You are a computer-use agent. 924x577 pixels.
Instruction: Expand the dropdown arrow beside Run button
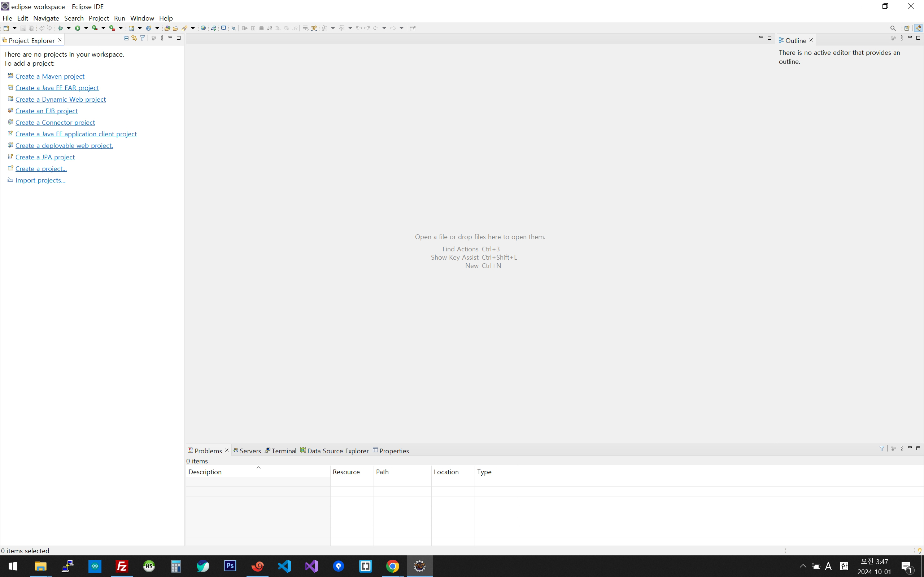click(86, 28)
